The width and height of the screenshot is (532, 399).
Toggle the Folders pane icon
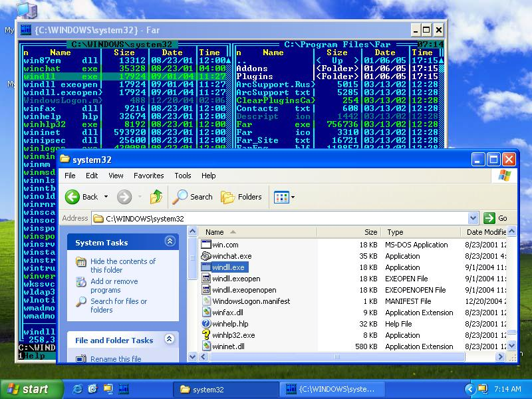227,197
